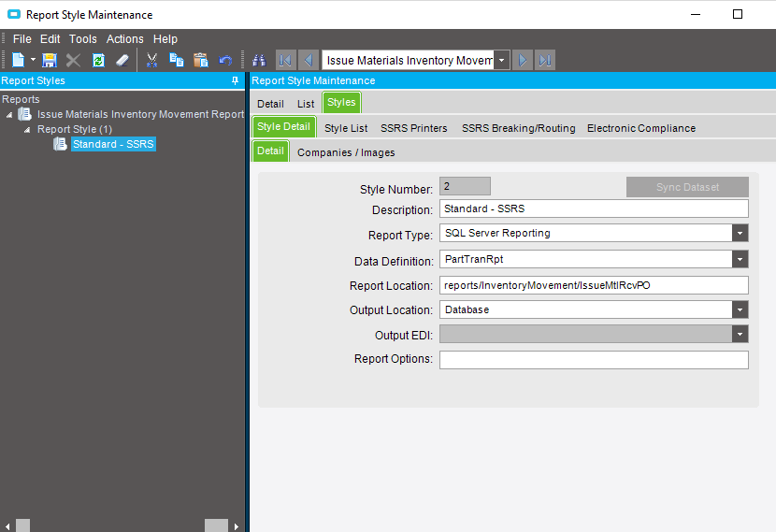The width and height of the screenshot is (776, 532).
Task: Click the Refresh icon in toolbar
Action: (x=98, y=60)
